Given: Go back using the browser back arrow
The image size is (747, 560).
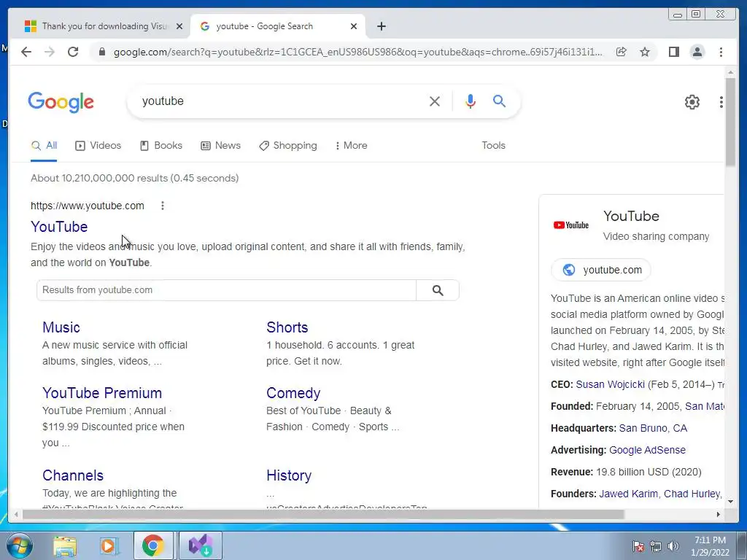Looking at the screenshot, I should [x=26, y=52].
